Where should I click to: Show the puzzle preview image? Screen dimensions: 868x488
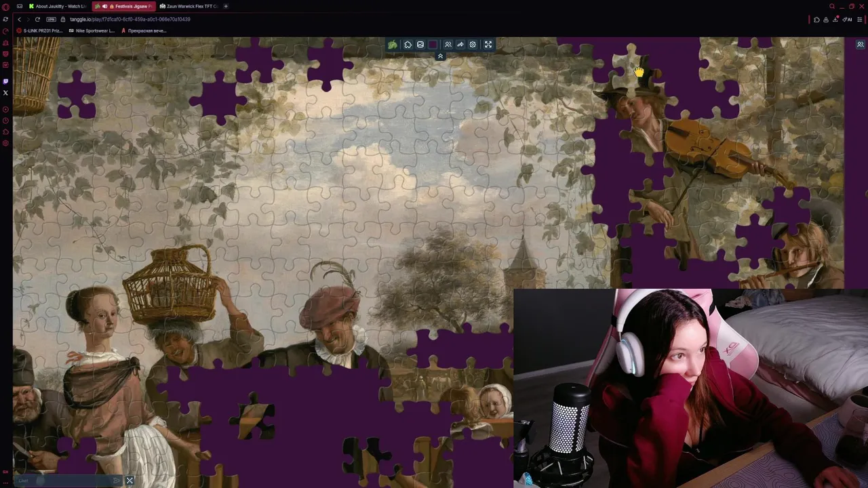tap(420, 45)
